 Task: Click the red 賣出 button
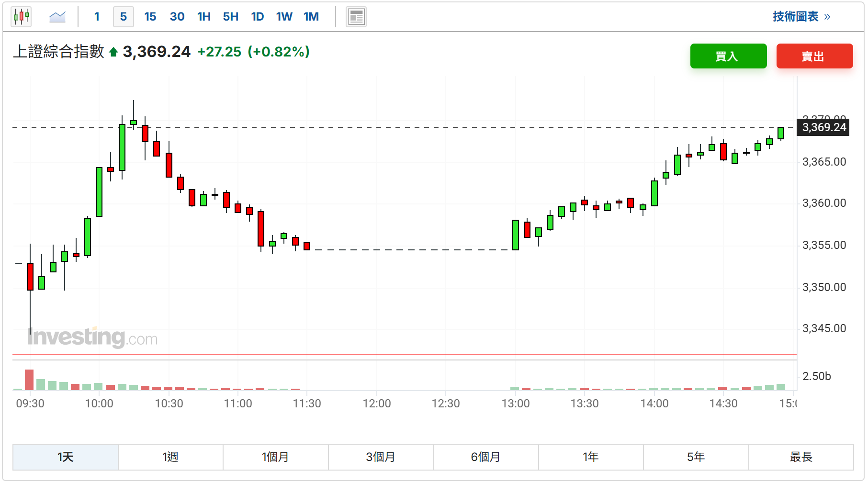coord(814,56)
